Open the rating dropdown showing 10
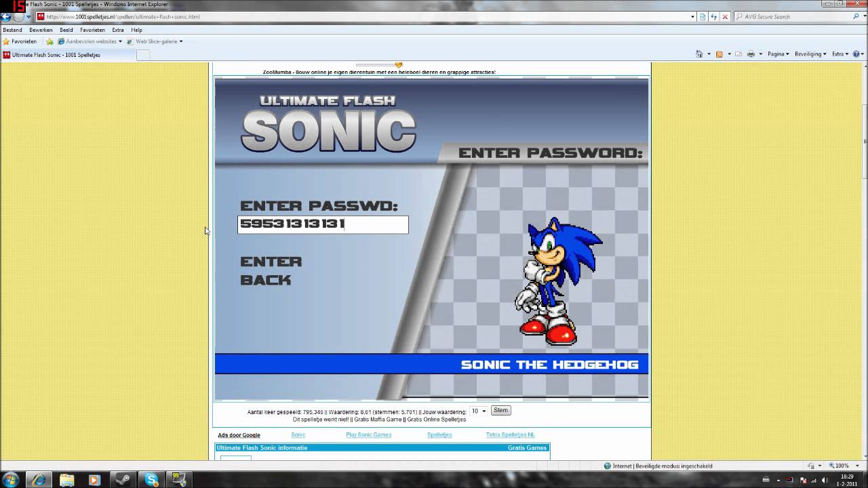868x488 pixels. coord(479,411)
